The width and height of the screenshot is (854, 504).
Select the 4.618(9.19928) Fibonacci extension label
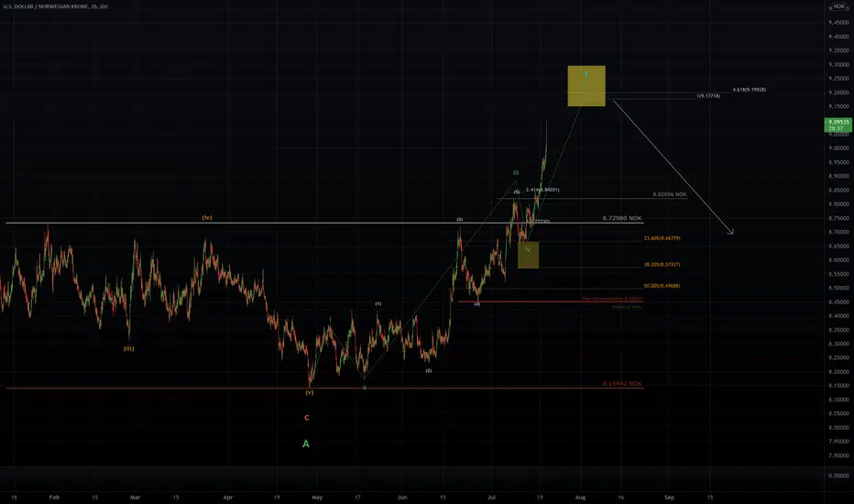[x=749, y=90]
